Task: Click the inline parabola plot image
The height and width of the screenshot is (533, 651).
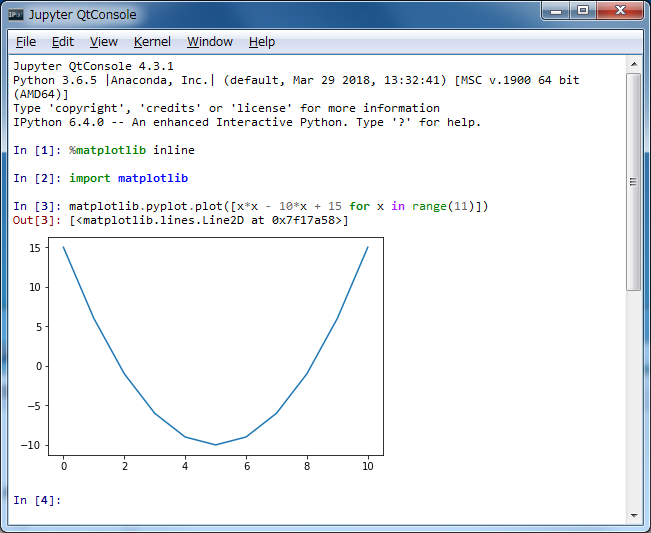Action: pos(203,355)
